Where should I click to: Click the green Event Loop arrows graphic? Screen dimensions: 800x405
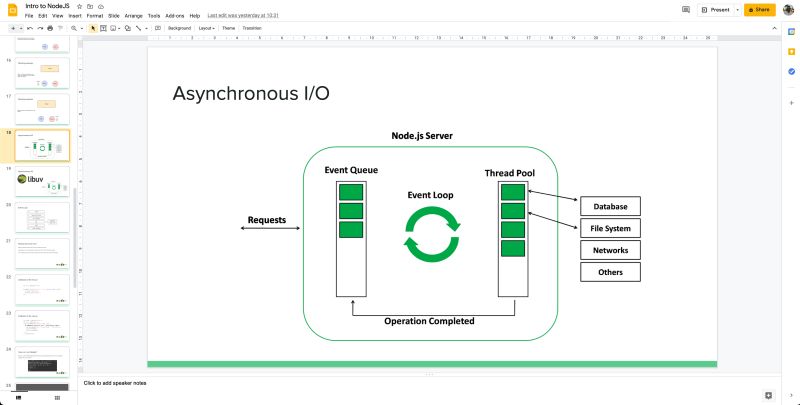[432, 234]
